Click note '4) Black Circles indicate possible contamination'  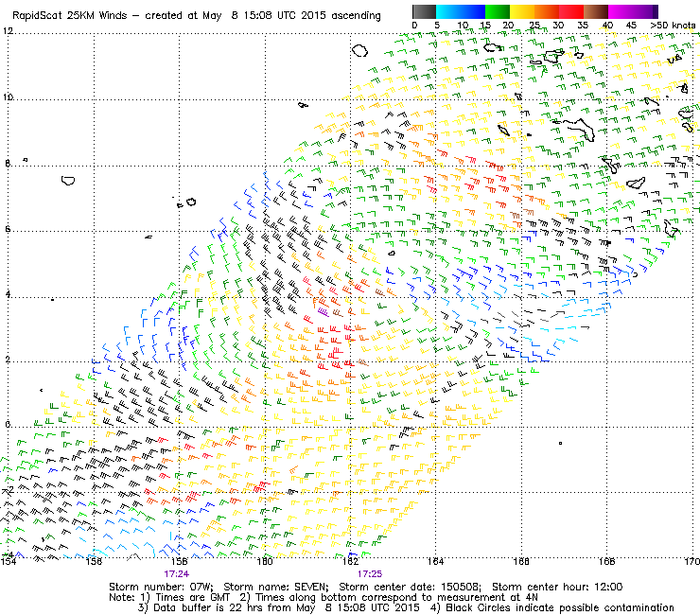pyautogui.click(x=552, y=607)
